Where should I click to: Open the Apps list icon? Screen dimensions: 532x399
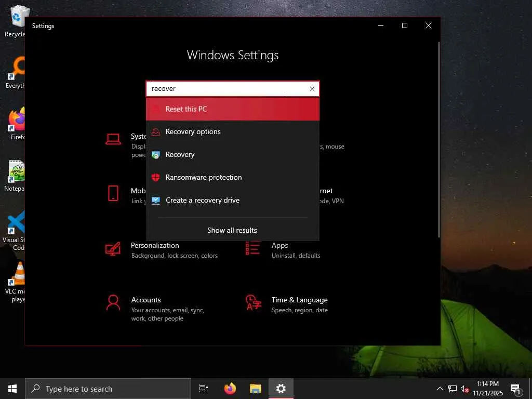click(x=253, y=248)
